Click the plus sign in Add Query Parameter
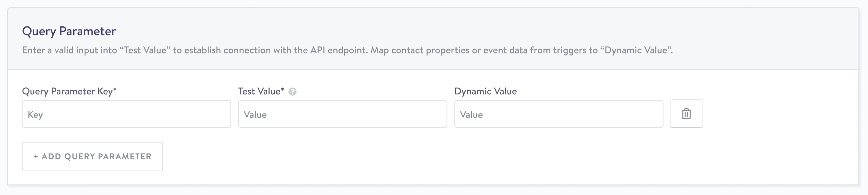868x195 pixels. pos(36,156)
